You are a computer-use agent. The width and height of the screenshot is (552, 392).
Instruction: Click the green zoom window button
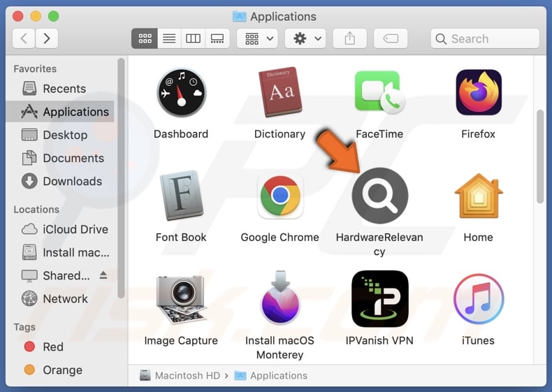click(x=54, y=16)
